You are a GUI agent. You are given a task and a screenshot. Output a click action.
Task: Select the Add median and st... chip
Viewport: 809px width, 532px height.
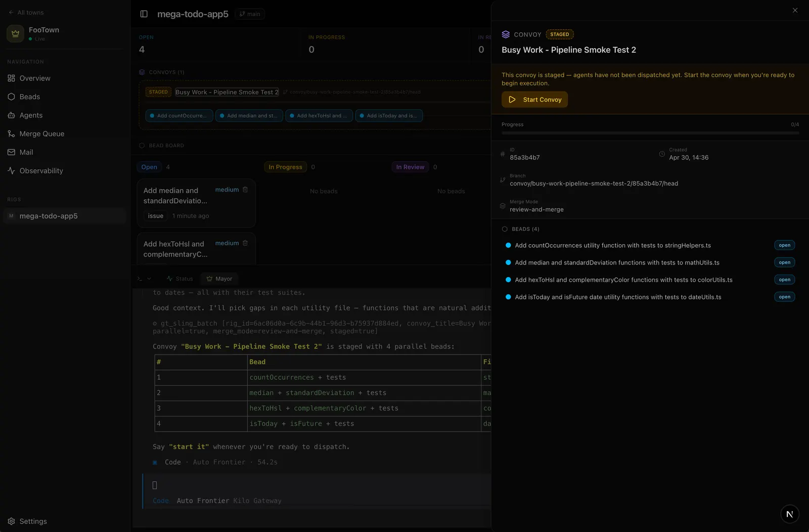coord(249,116)
